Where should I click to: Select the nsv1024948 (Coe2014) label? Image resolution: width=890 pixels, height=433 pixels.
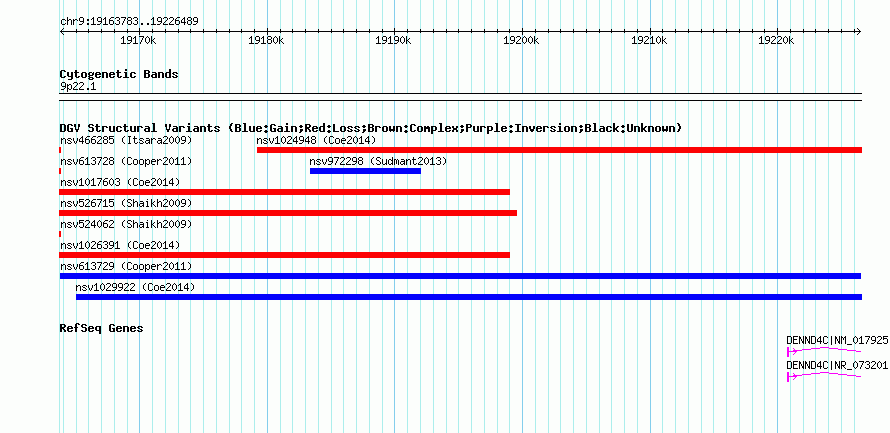[316, 140]
